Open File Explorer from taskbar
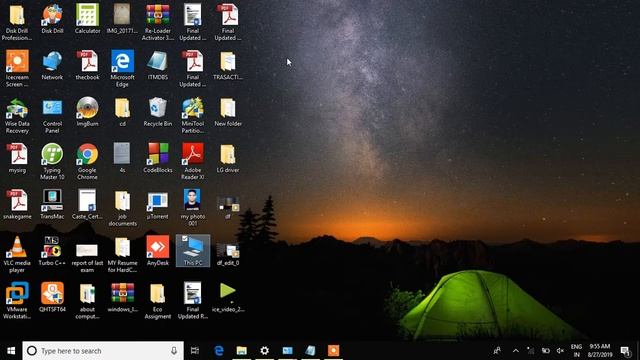The height and width of the screenshot is (360, 640). point(242,351)
